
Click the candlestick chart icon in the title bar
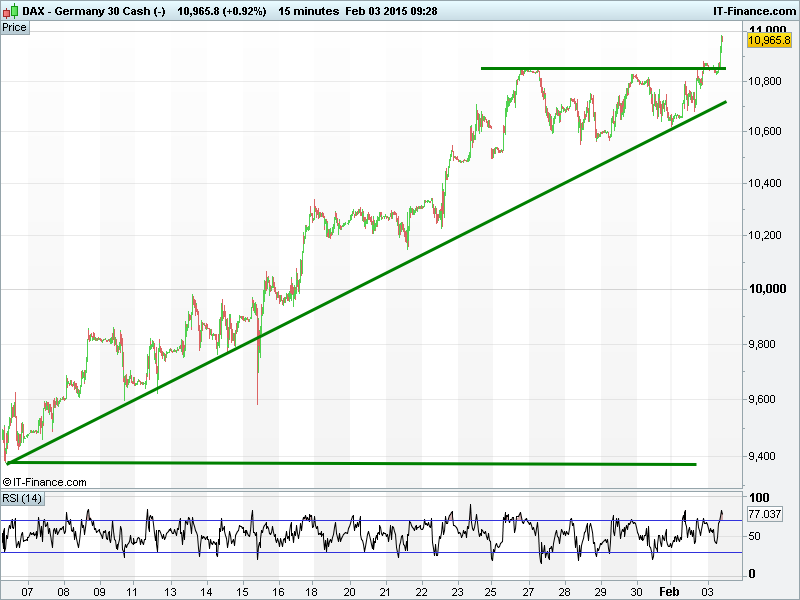(11, 11)
